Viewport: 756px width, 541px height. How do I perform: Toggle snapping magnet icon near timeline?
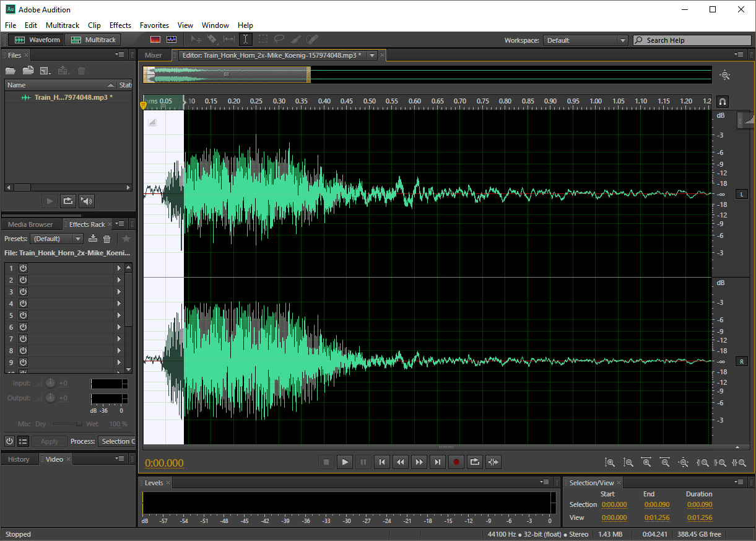coord(723,102)
